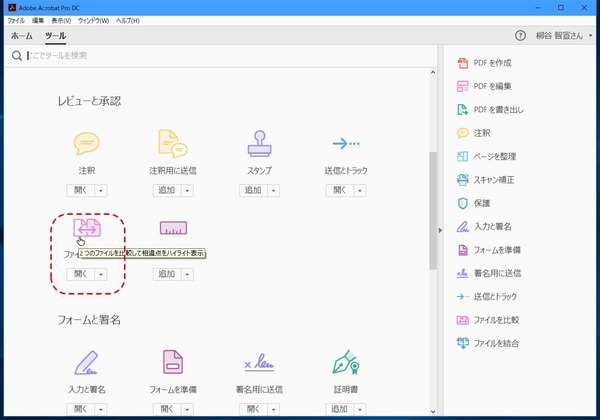Expand dropdown arrow beside 送信とトラック 開く button
This screenshot has height=420, width=600.
point(360,190)
